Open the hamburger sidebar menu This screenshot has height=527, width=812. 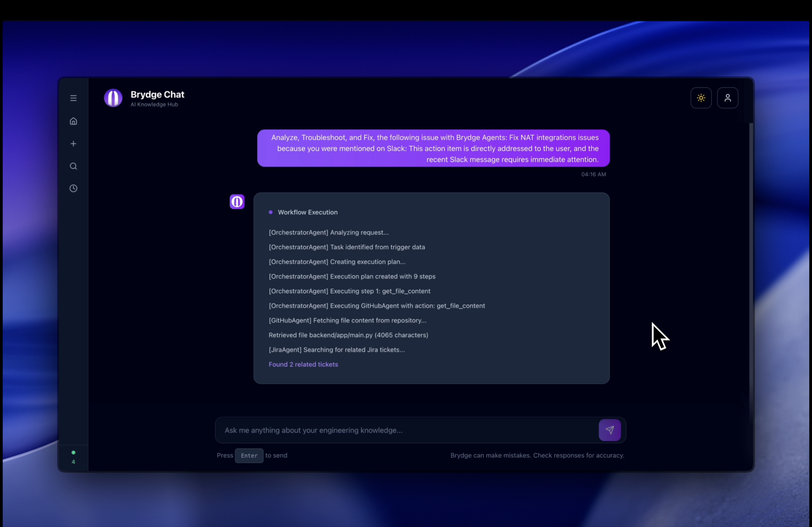(73, 98)
